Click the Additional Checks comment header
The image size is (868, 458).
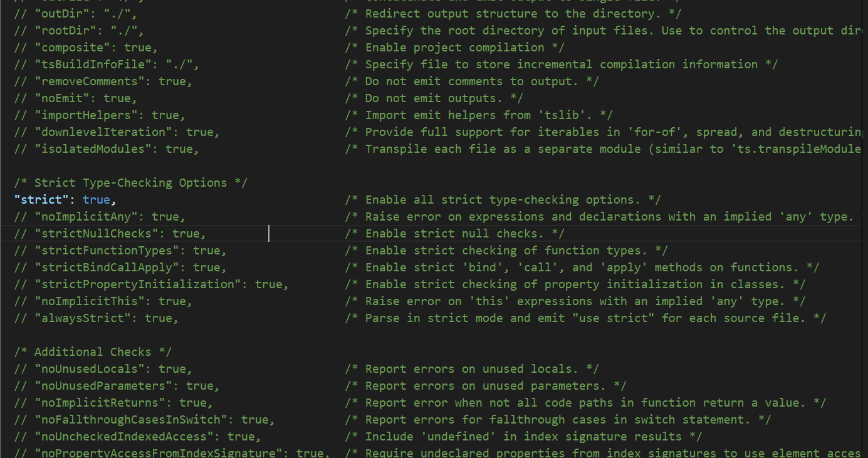pyautogui.click(x=93, y=352)
